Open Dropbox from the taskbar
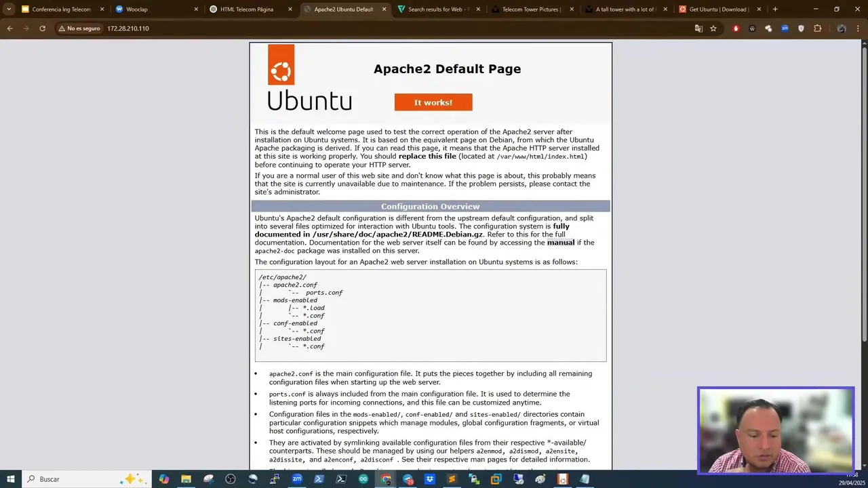 [430, 479]
